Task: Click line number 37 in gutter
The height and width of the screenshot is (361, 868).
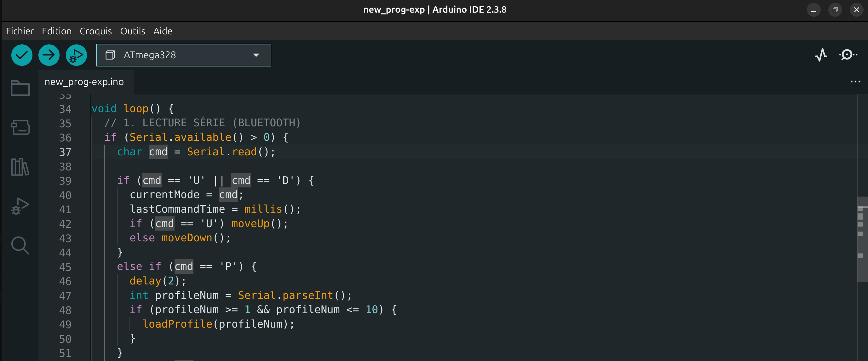Action: coord(65,152)
